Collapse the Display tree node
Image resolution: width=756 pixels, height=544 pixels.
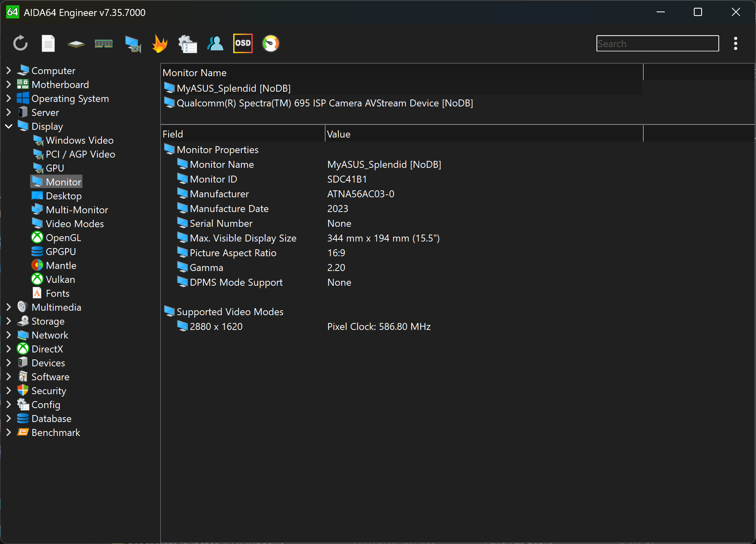(9, 126)
